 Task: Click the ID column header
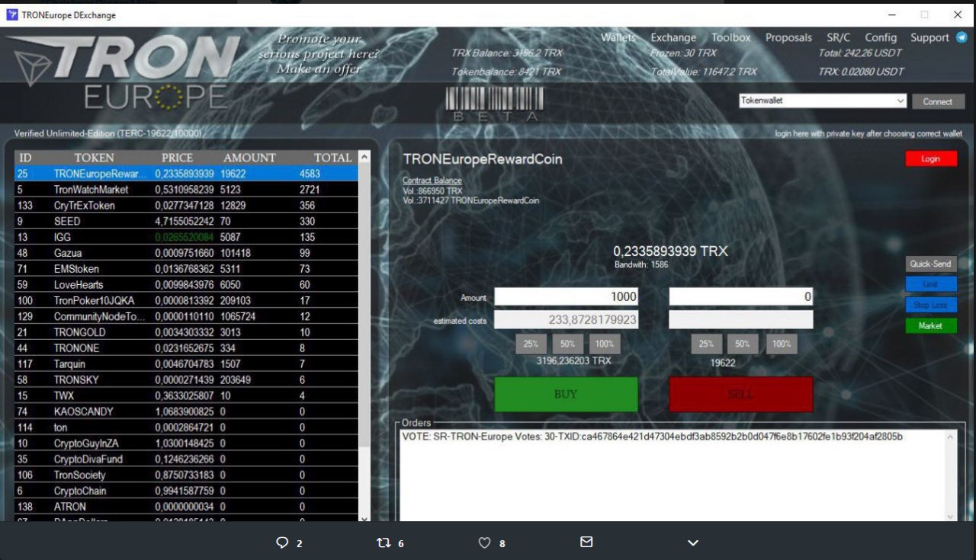pyautogui.click(x=25, y=158)
